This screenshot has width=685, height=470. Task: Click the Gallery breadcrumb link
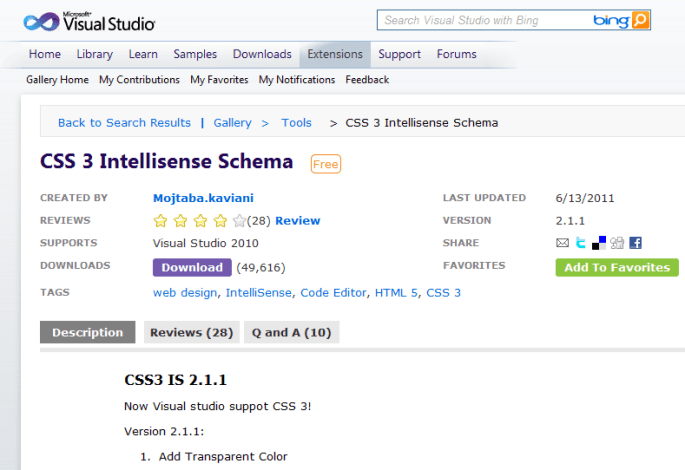tap(232, 123)
